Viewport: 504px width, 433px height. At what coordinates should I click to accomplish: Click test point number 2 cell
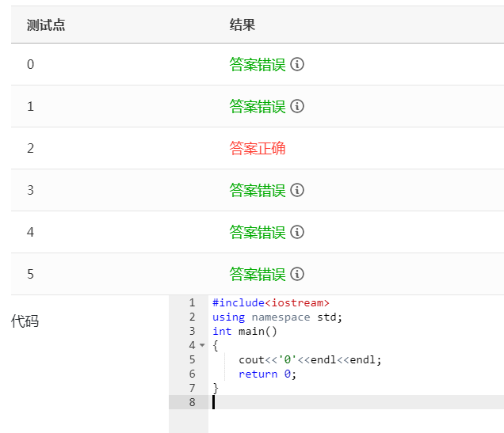pyautogui.click(x=31, y=148)
